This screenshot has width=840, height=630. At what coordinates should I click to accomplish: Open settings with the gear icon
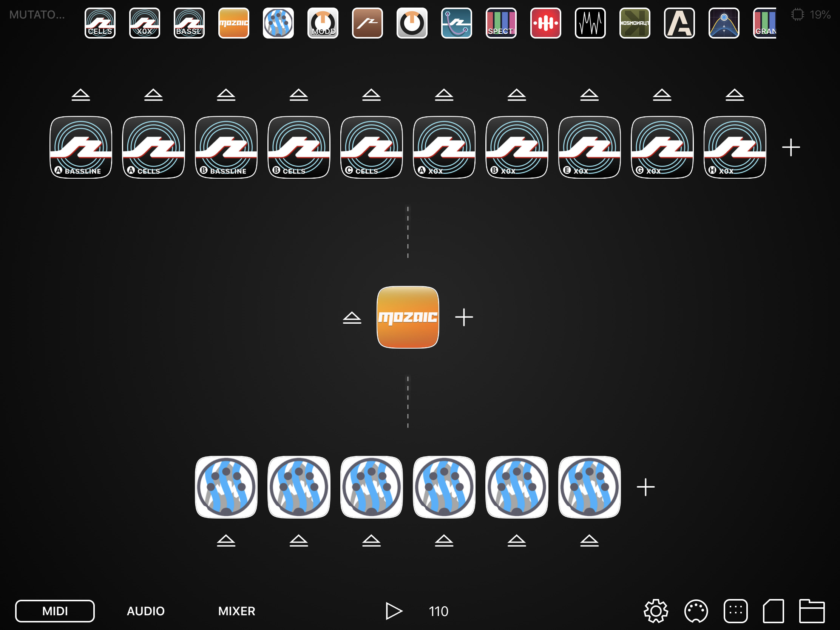point(656,611)
